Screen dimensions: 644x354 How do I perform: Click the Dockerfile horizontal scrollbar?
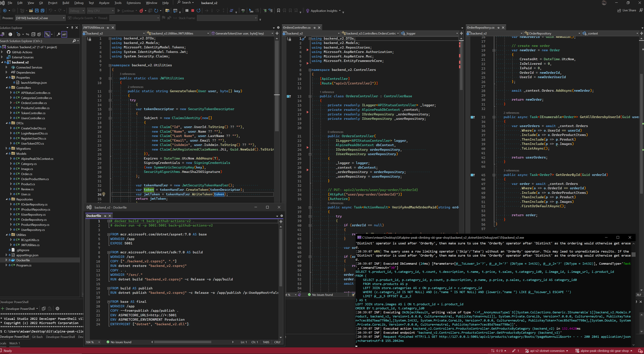point(183,342)
